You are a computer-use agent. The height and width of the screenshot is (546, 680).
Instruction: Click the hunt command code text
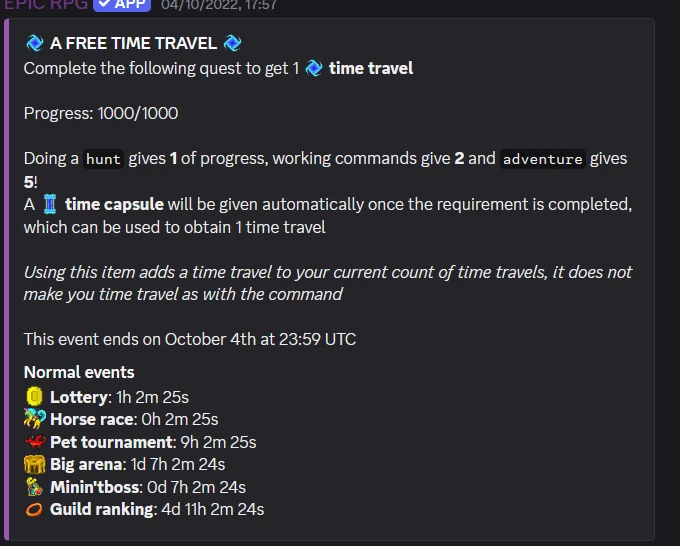[103, 159]
